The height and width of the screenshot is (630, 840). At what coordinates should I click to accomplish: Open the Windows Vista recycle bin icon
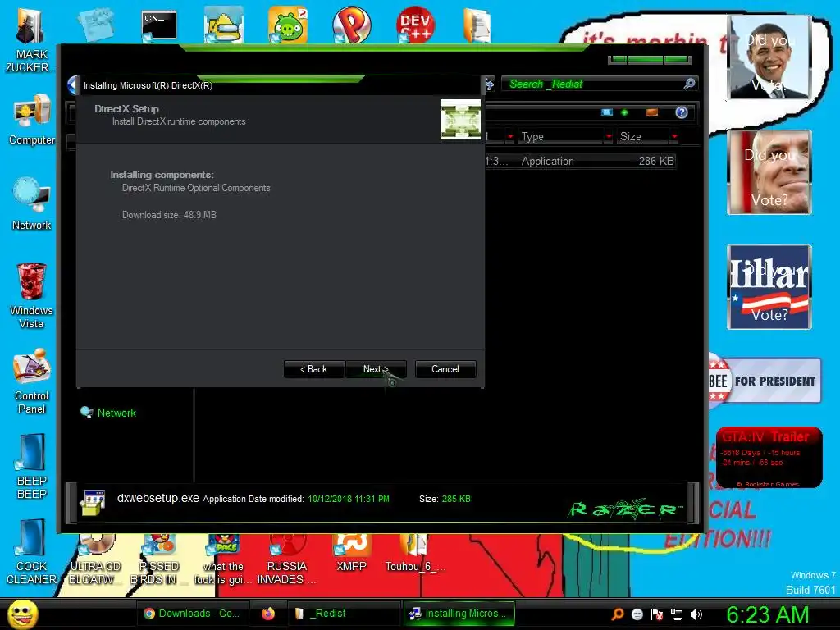(x=32, y=295)
